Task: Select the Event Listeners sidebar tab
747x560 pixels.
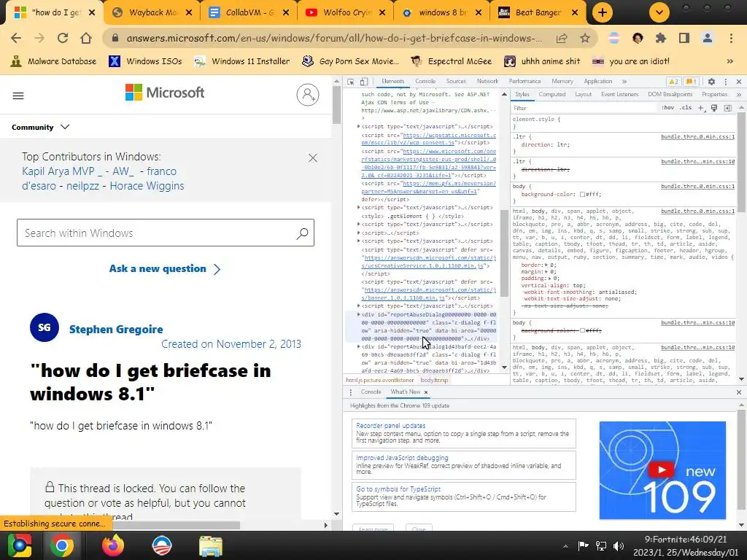Action: coord(619,94)
